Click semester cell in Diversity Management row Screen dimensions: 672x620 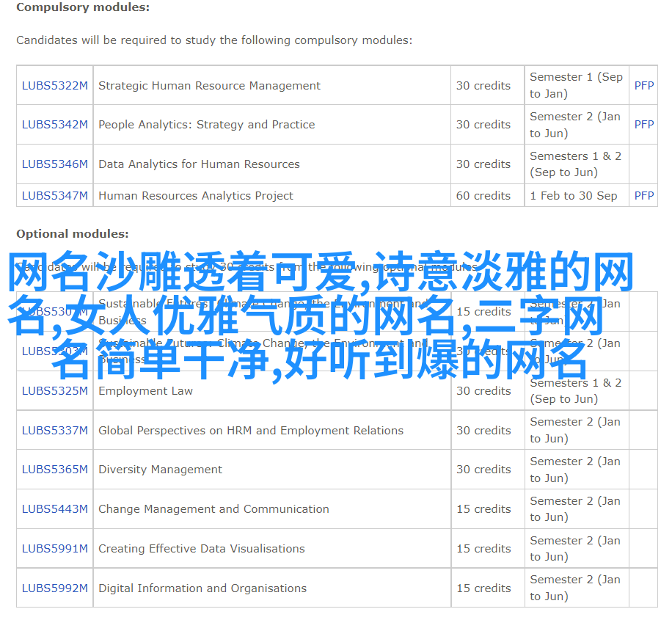pyautogui.click(x=575, y=470)
